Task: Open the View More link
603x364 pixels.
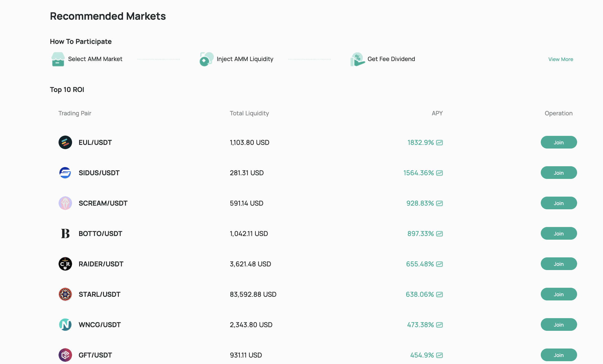Action: click(560, 59)
